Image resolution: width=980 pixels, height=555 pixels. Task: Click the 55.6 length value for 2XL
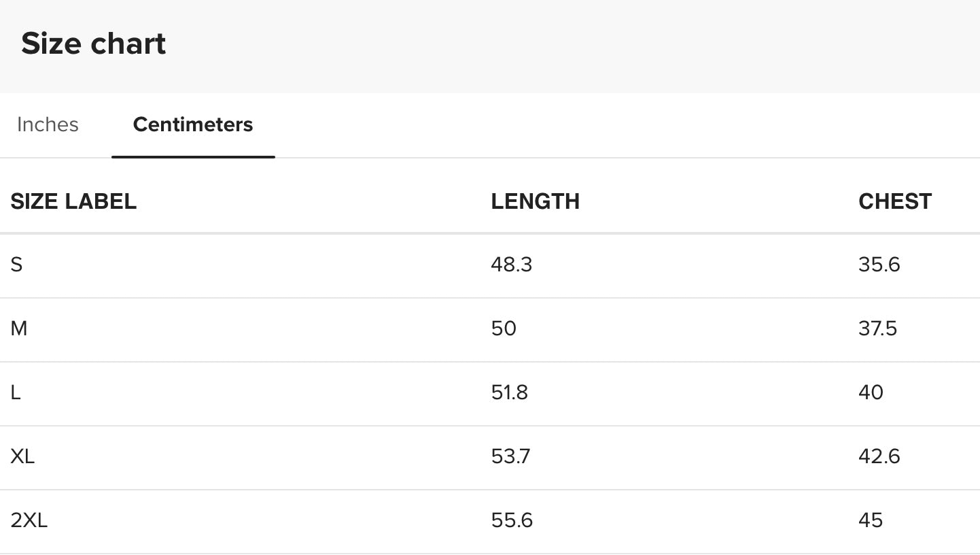(x=512, y=520)
